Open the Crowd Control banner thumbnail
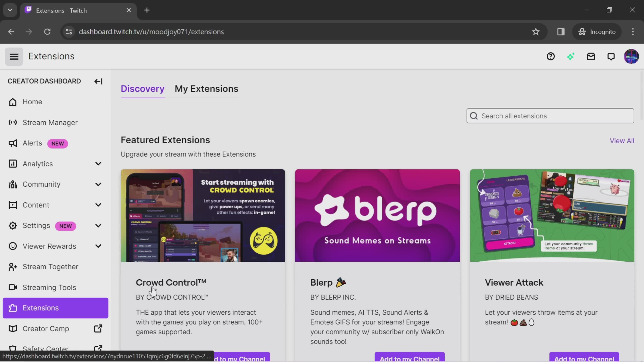Image resolution: width=644 pixels, height=362 pixels. (203, 216)
